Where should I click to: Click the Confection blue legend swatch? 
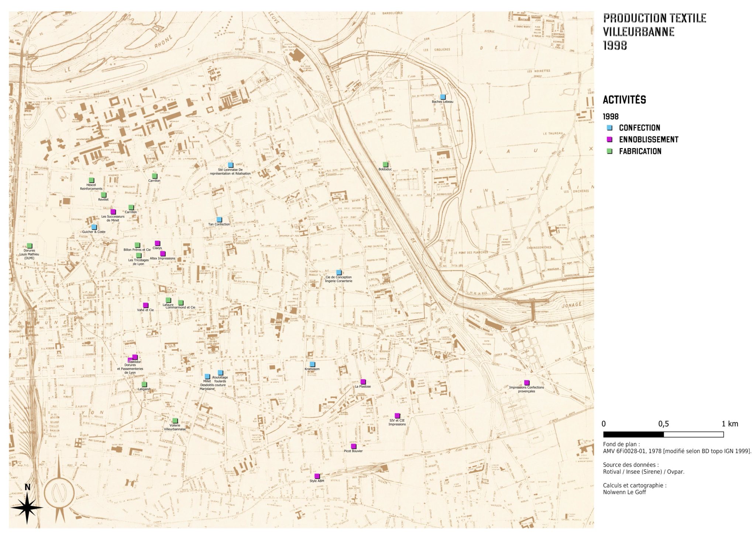[609, 128]
